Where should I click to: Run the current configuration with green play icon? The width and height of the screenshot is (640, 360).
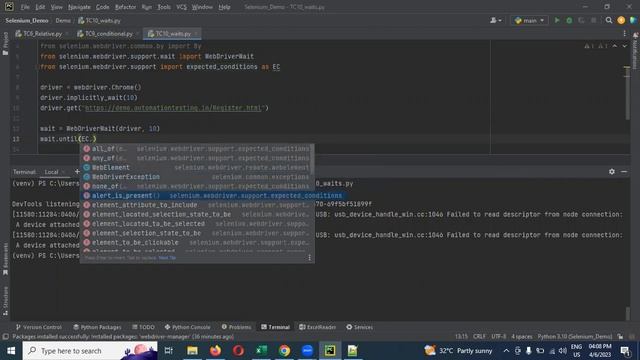(557, 20)
